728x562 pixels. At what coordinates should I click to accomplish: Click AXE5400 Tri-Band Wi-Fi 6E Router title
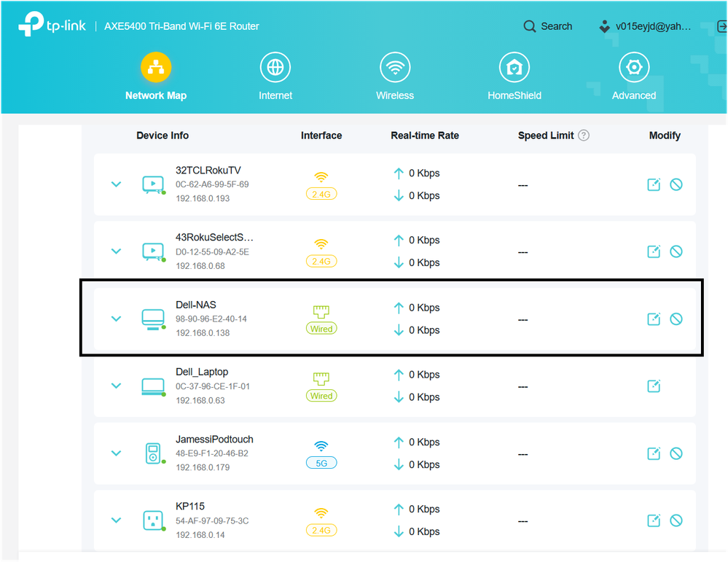click(x=181, y=26)
